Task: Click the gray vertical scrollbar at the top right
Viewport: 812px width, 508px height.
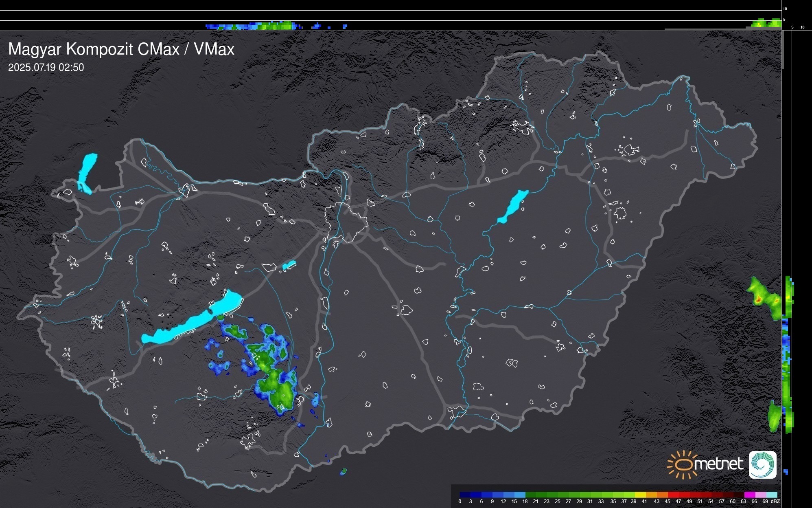Action: tap(783, 49)
